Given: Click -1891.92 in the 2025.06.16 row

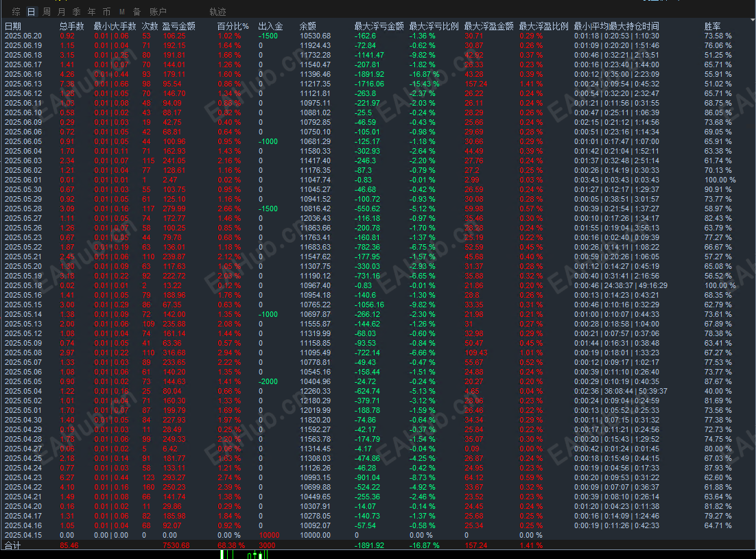Looking at the screenshot, I should click(x=369, y=74).
